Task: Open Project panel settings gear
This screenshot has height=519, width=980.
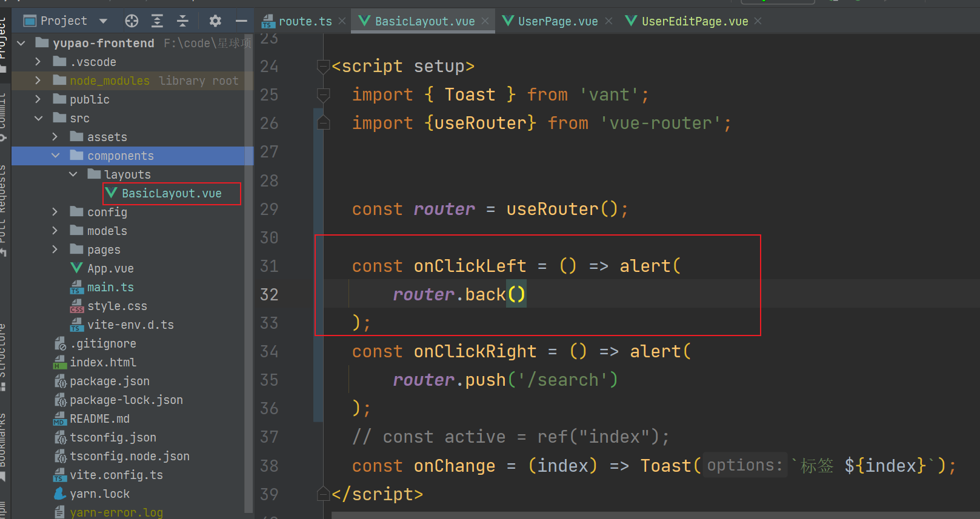Action: pyautogui.click(x=215, y=21)
